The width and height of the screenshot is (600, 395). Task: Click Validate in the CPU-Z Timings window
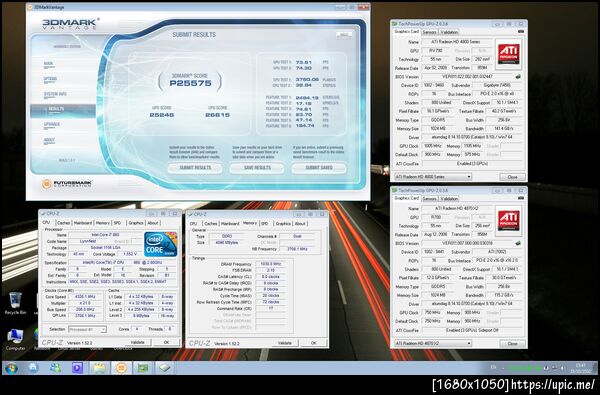tap(285, 343)
